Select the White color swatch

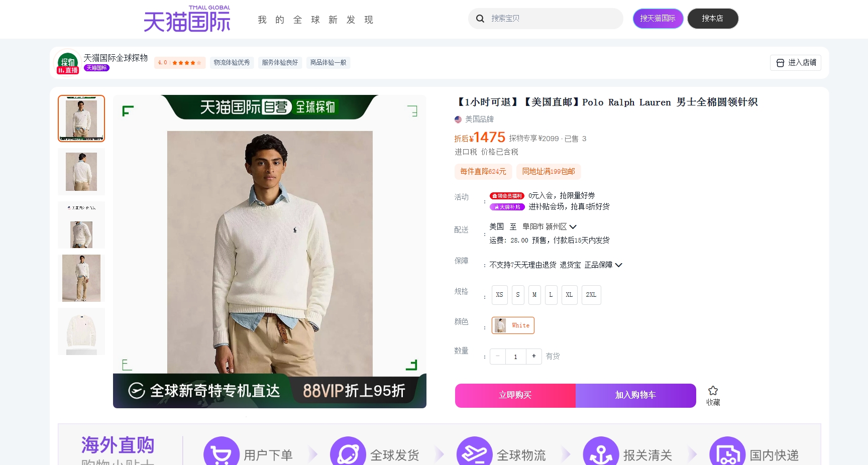(x=513, y=325)
